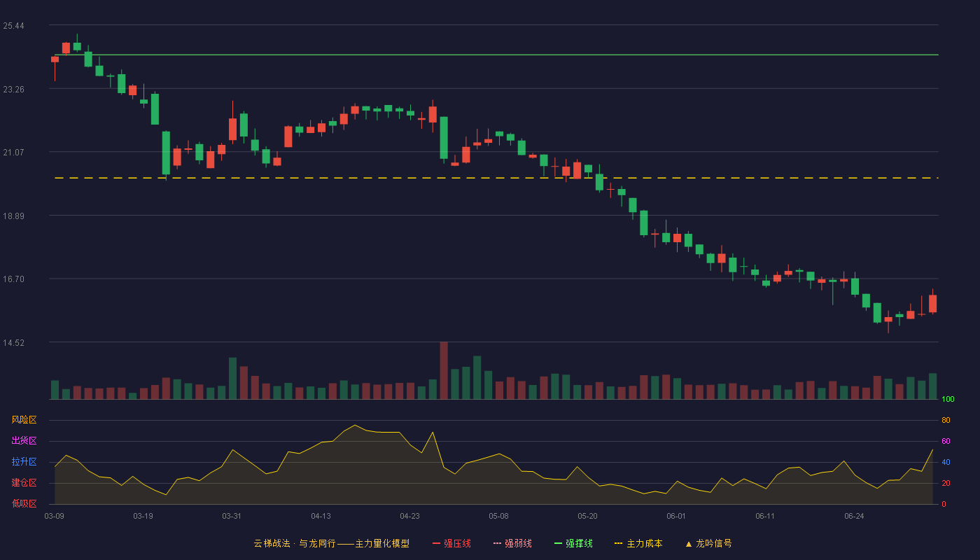Click the 05-20 date label
Screen dimensions: 980x560
[587, 516]
